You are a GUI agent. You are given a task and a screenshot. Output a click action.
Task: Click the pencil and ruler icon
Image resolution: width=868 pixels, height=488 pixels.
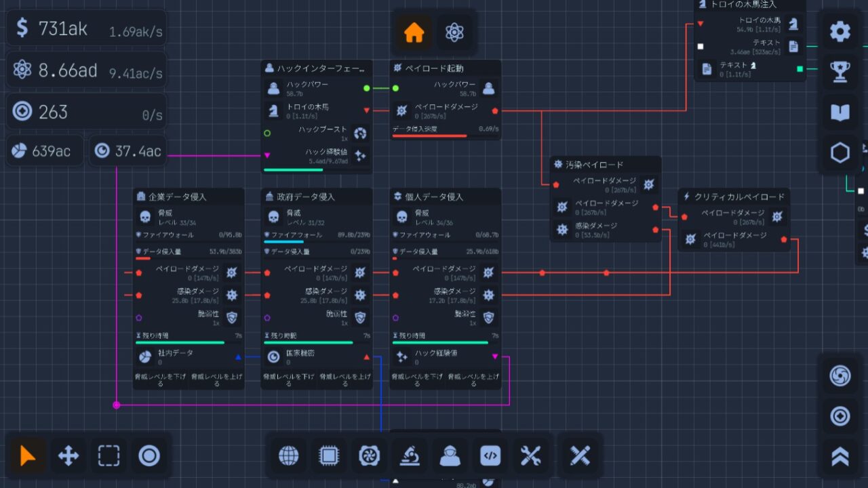pyautogui.click(x=580, y=456)
